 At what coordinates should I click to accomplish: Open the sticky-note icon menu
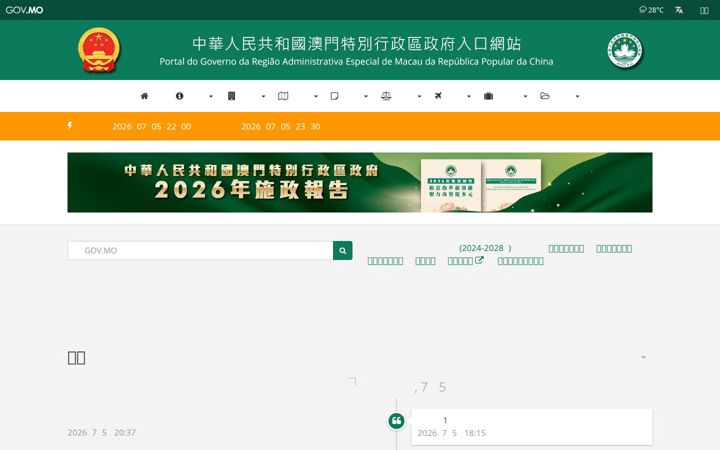click(x=334, y=96)
